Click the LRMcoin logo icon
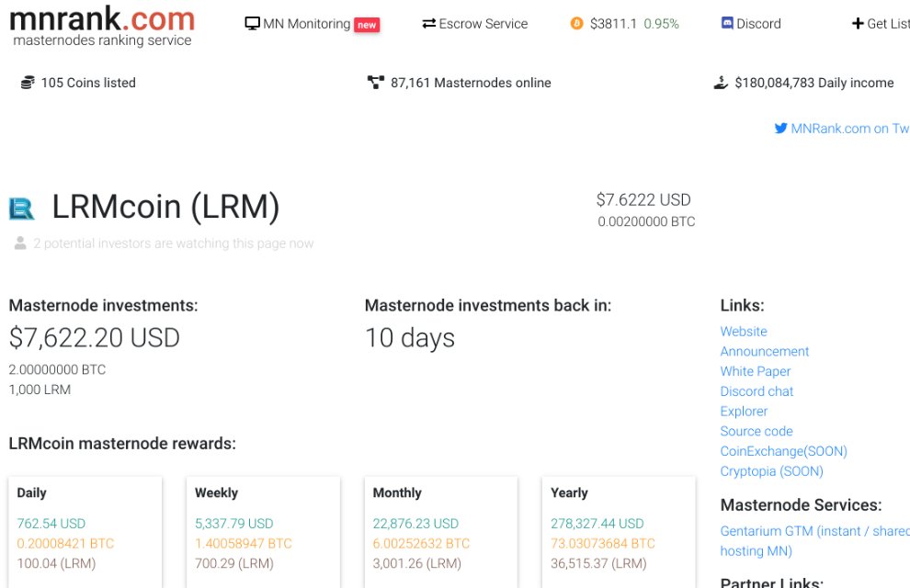 pyautogui.click(x=22, y=209)
